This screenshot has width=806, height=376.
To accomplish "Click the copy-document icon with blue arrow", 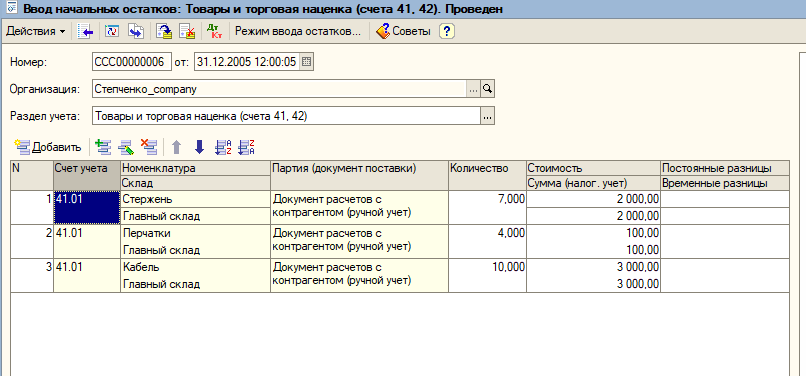I will (x=136, y=31).
